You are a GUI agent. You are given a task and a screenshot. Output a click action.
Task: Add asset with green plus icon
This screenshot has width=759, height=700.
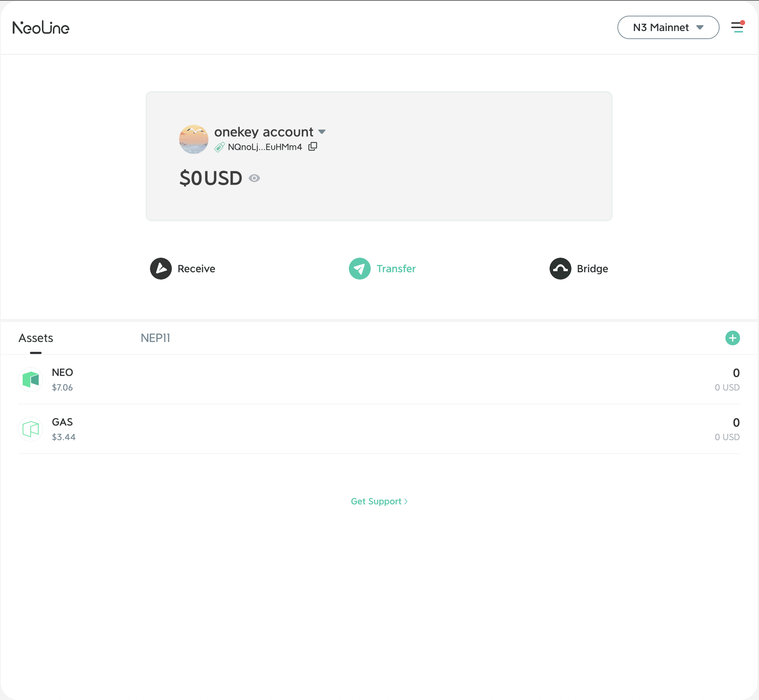(732, 338)
